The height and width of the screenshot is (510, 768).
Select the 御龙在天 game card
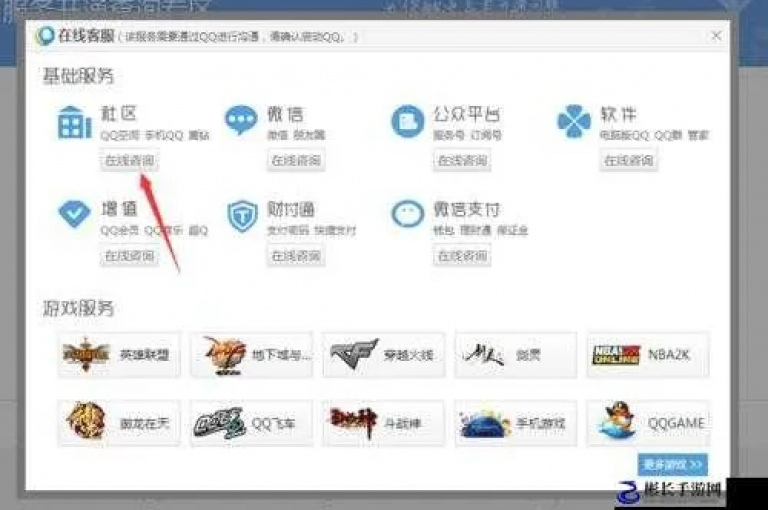click(119, 423)
